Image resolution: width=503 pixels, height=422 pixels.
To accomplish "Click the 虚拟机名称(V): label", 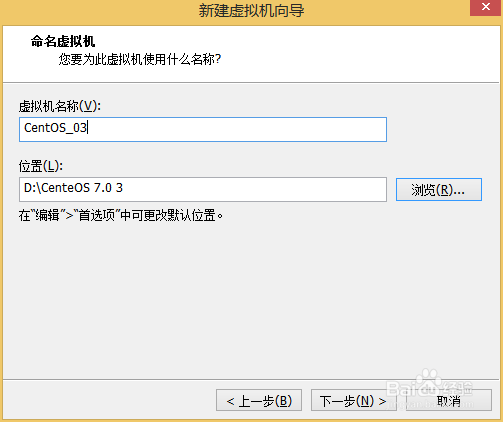I will (60, 107).
